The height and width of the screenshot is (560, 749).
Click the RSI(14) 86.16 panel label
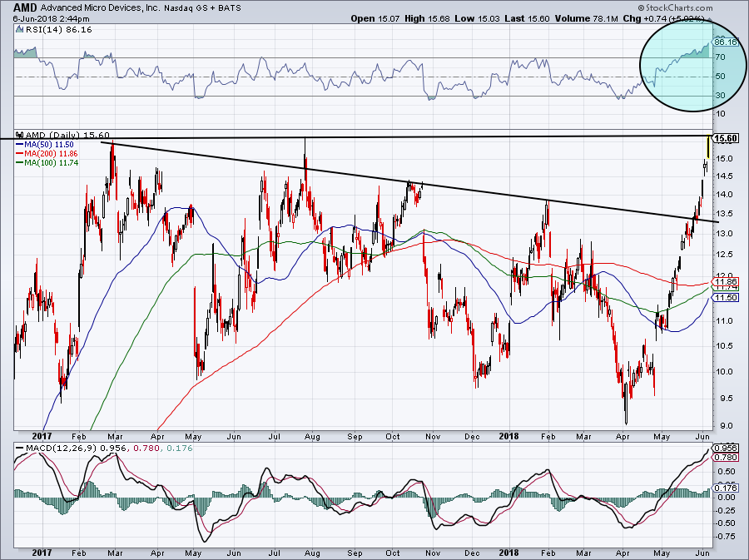(58, 30)
